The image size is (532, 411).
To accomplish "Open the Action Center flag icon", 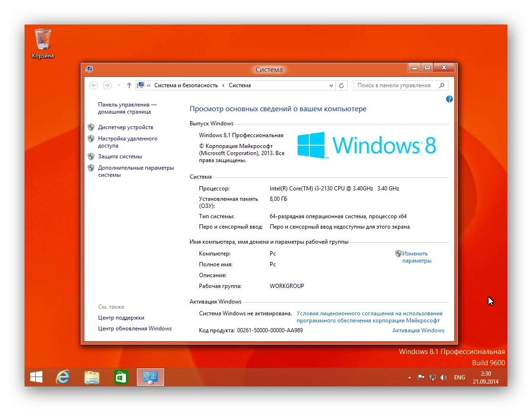I will pos(421,378).
